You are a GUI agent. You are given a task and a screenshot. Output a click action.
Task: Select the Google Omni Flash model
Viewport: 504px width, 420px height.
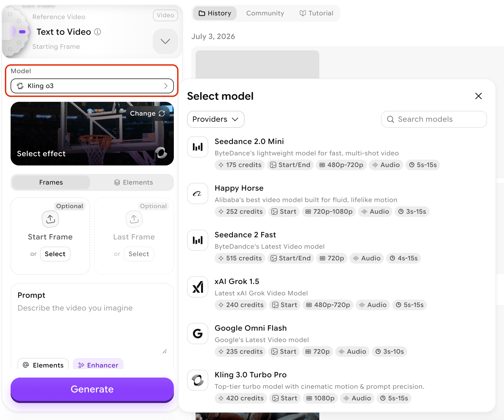click(337, 340)
